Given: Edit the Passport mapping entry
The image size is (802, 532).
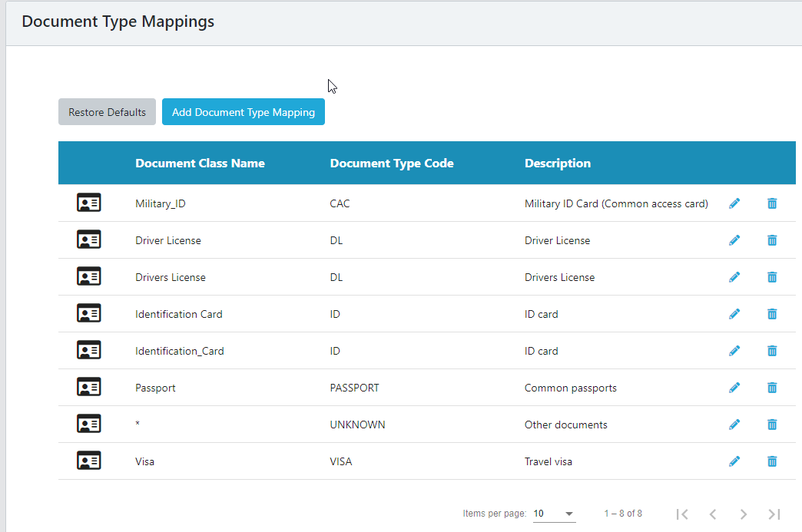Looking at the screenshot, I should coord(734,388).
